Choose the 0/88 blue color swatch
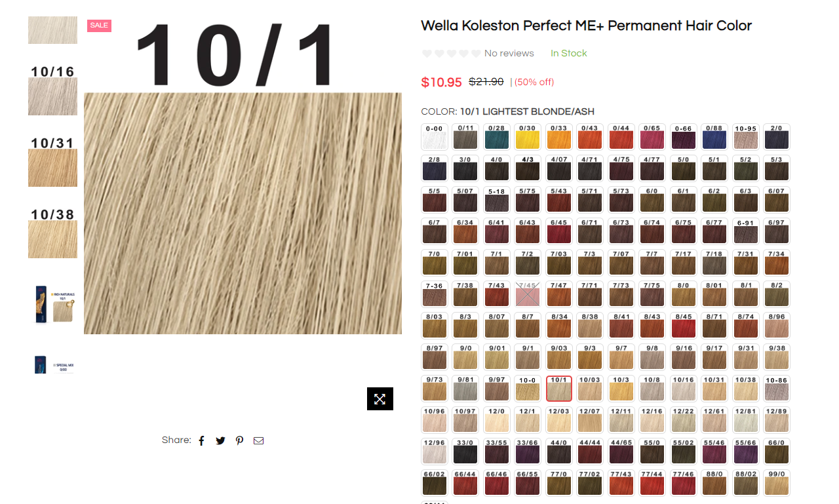 click(714, 137)
